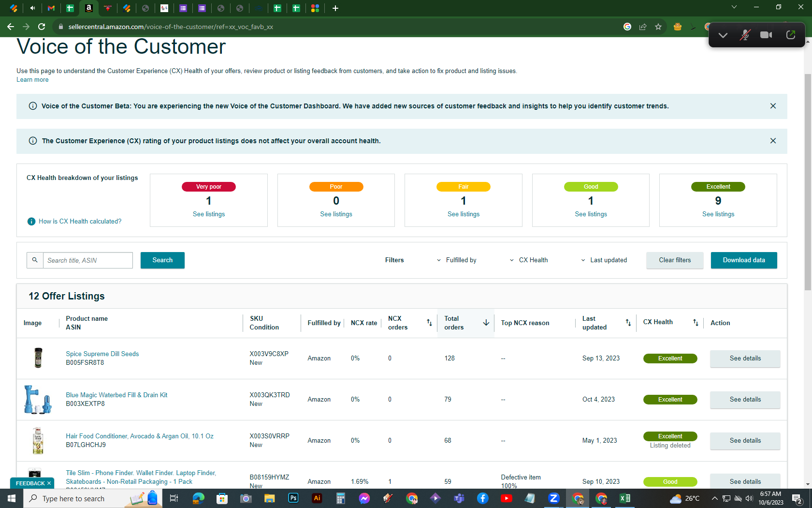See details for Spice Supreme Dill Seeds

point(745,359)
